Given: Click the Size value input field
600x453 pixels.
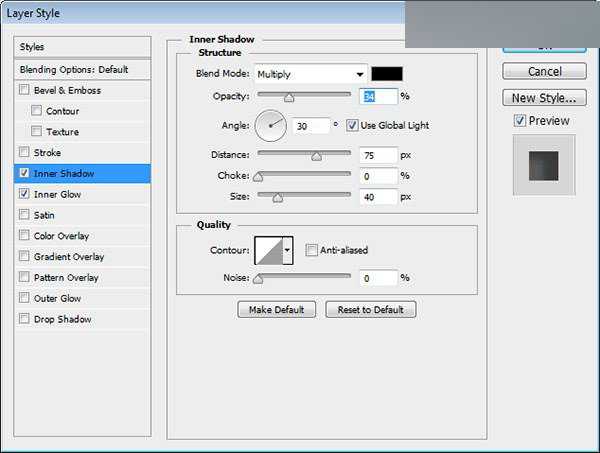Looking at the screenshot, I should [378, 197].
